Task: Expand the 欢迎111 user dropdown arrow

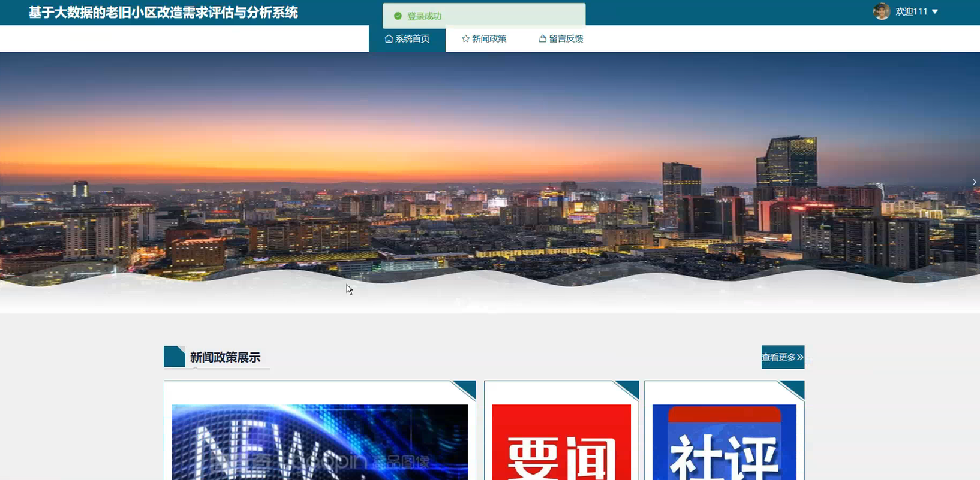Action: pyautogui.click(x=935, y=12)
